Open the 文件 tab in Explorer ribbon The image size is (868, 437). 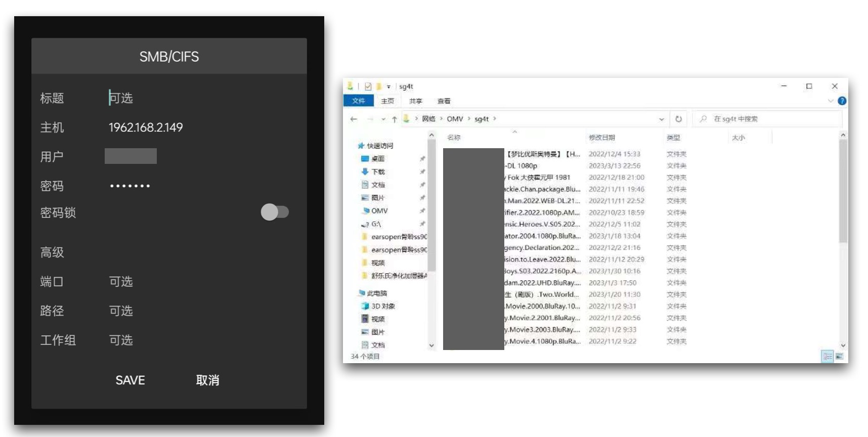click(359, 101)
